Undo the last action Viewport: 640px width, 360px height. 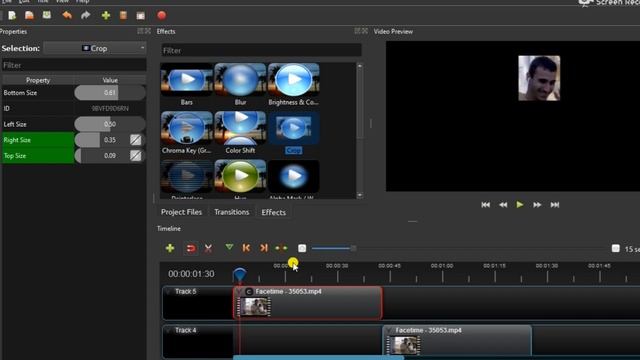[67, 16]
